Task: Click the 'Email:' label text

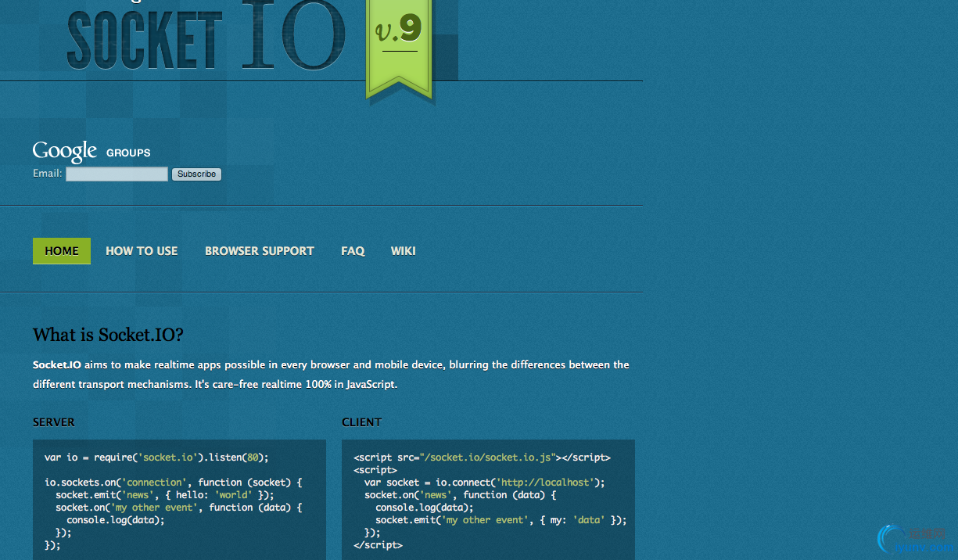Action: tap(48, 173)
